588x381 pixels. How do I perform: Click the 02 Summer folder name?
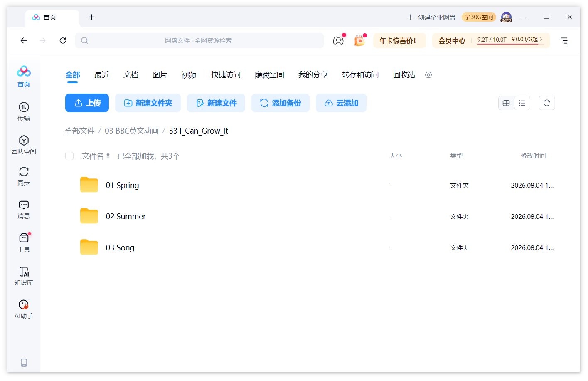pos(125,216)
